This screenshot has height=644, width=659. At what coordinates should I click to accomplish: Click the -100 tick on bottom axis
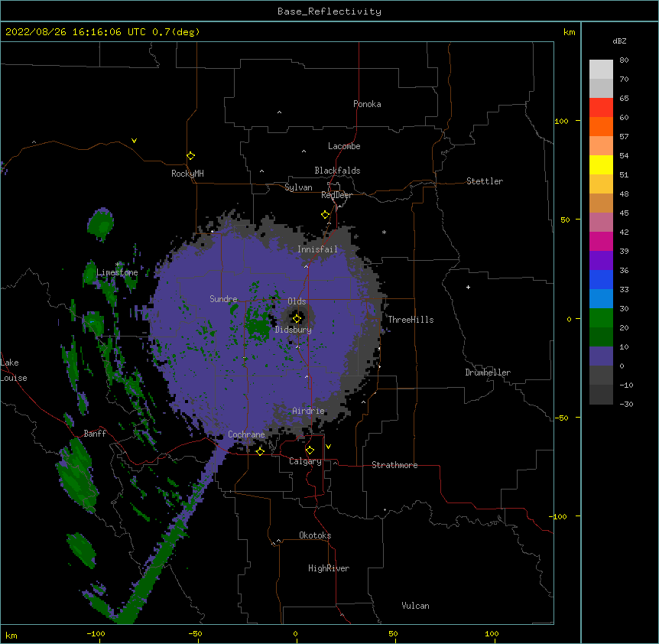tap(96, 633)
